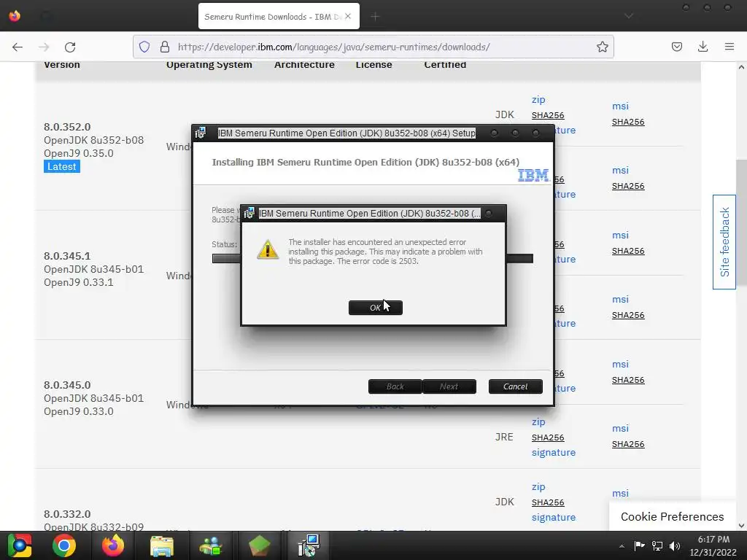The height and width of the screenshot is (560, 747).
Task: Click the License column header
Action: tap(374, 65)
